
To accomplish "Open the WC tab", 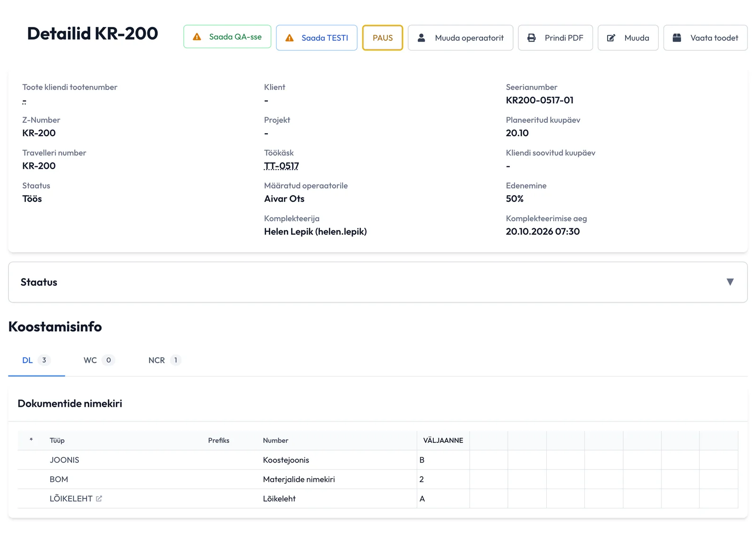I will (x=99, y=360).
